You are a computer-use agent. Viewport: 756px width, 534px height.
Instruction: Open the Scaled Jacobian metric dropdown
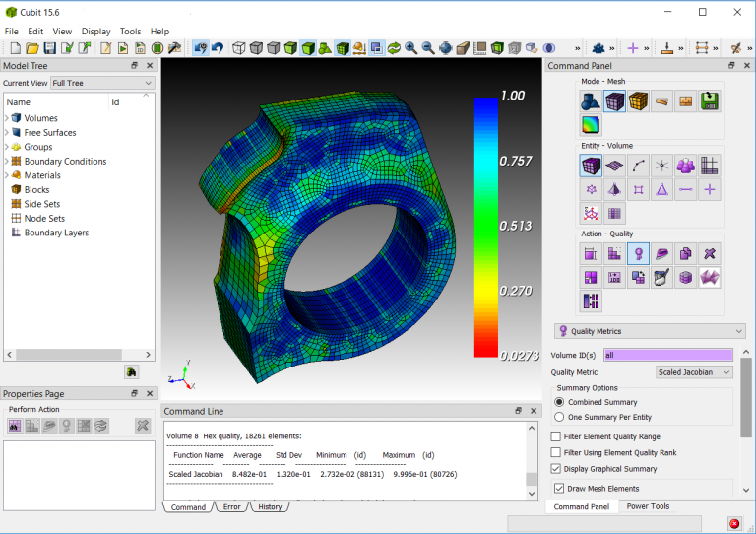695,372
